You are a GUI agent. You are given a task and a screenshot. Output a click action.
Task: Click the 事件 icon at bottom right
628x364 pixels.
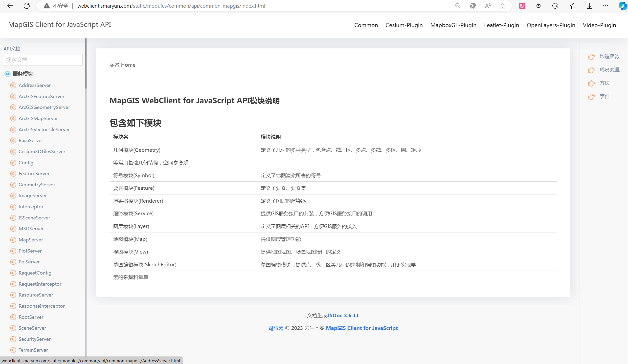[x=591, y=97]
